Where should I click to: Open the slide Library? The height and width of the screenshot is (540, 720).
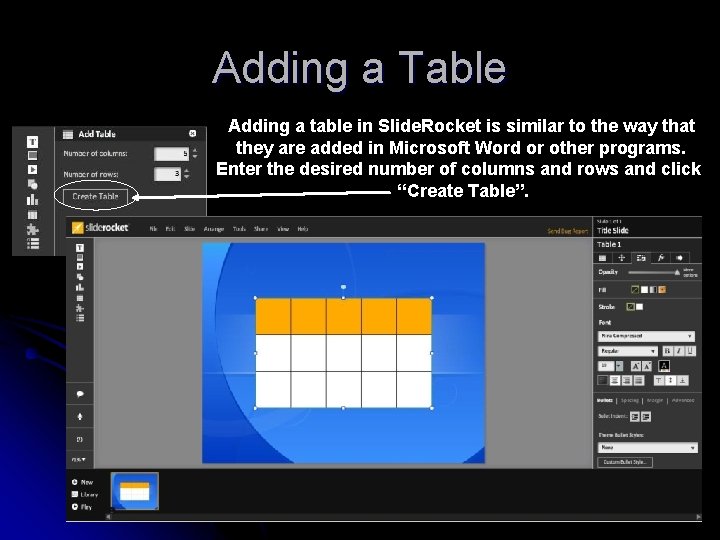[x=85, y=495]
